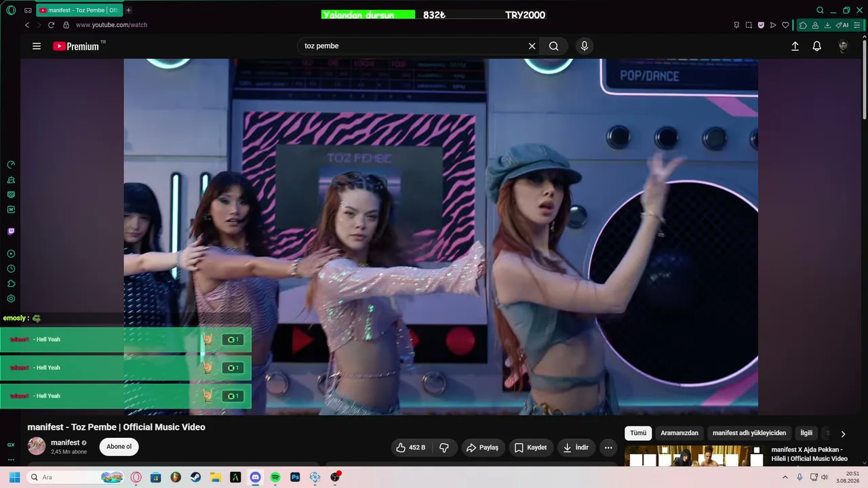868x488 pixels.
Task: Show more filter chips with right arrow
Action: (x=843, y=434)
